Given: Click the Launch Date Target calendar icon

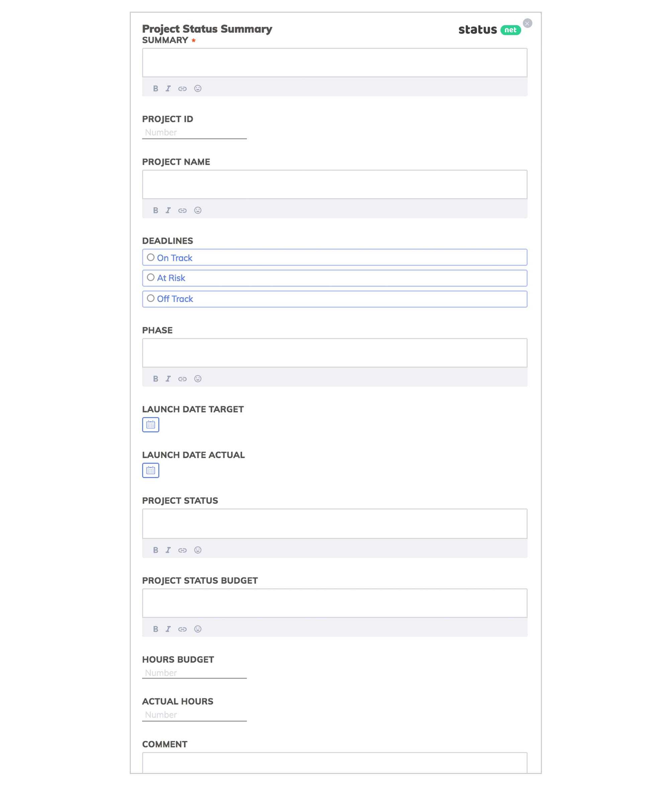Looking at the screenshot, I should point(150,425).
